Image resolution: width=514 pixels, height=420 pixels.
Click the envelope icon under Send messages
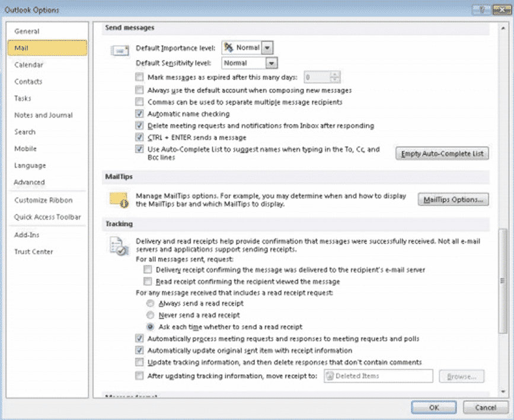[x=119, y=50]
